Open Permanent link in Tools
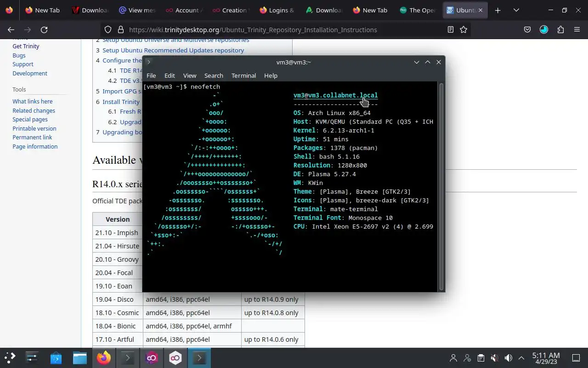 click(32, 137)
